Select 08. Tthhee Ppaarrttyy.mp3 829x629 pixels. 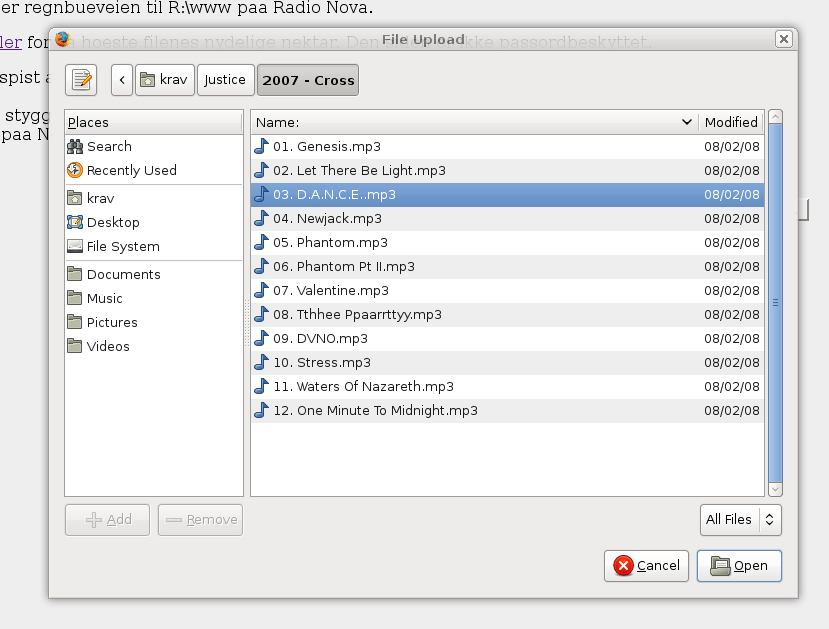pyautogui.click(x=508, y=314)
